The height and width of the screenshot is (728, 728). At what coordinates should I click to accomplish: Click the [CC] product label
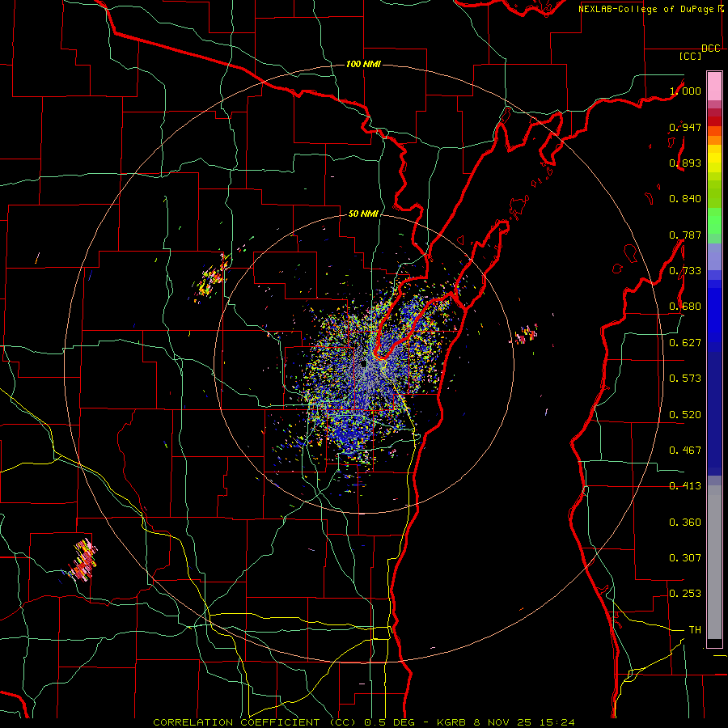click(x=690, y=56)
